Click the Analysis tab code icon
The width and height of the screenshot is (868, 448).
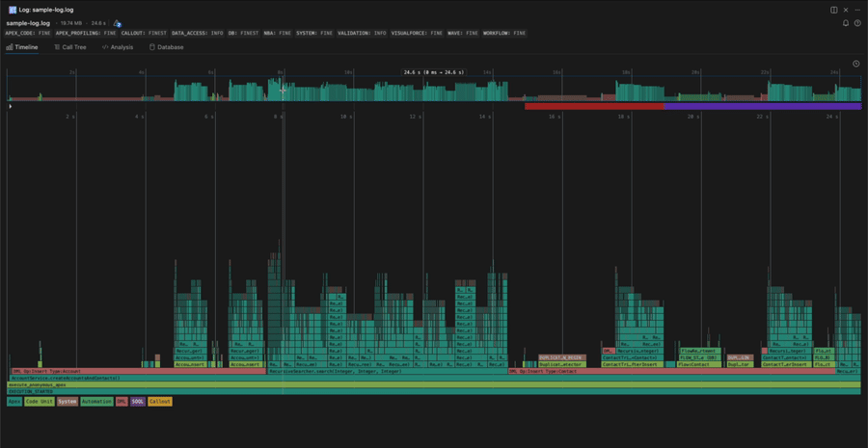[104, 47]
